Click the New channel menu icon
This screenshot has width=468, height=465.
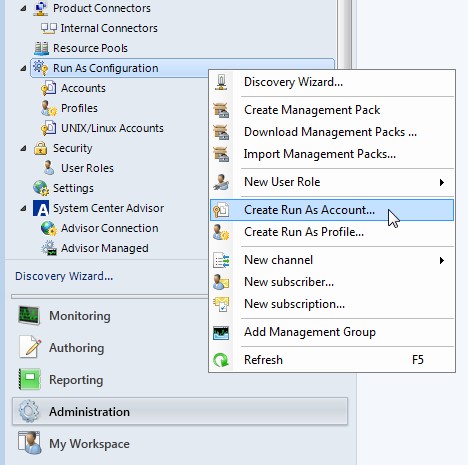tap(221, 260)
